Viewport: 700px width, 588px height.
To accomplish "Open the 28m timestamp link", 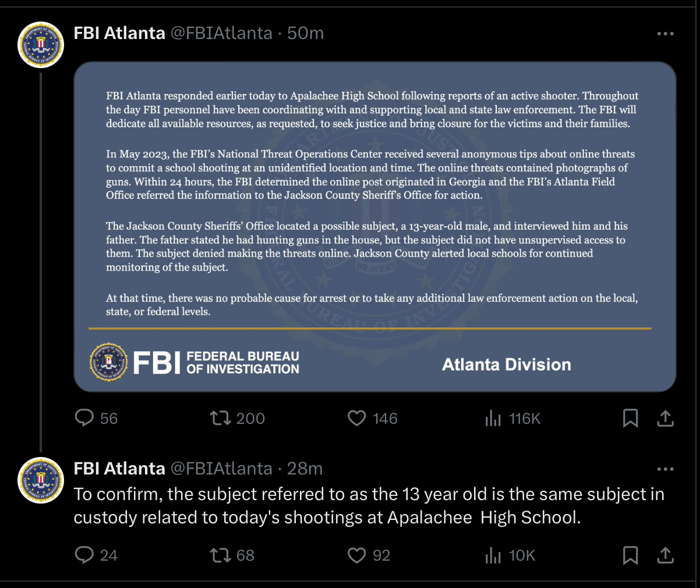I will pos(305,469).
